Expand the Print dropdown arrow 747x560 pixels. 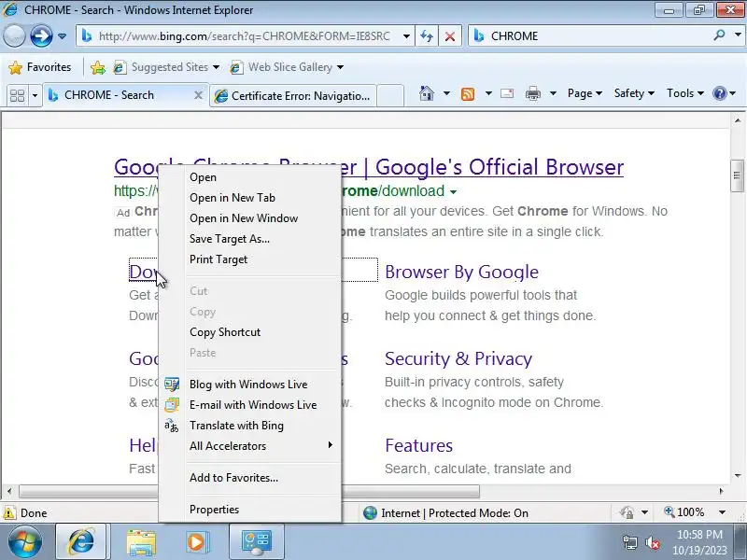pyautogui.click(x=553, y=93)
